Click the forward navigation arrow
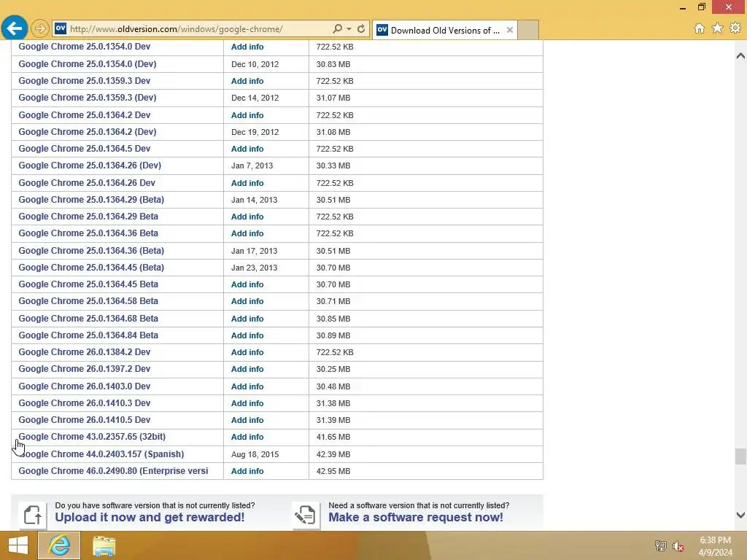Viewport: 747px width, 560px height. pyautogui.click(x=40, y=29)
